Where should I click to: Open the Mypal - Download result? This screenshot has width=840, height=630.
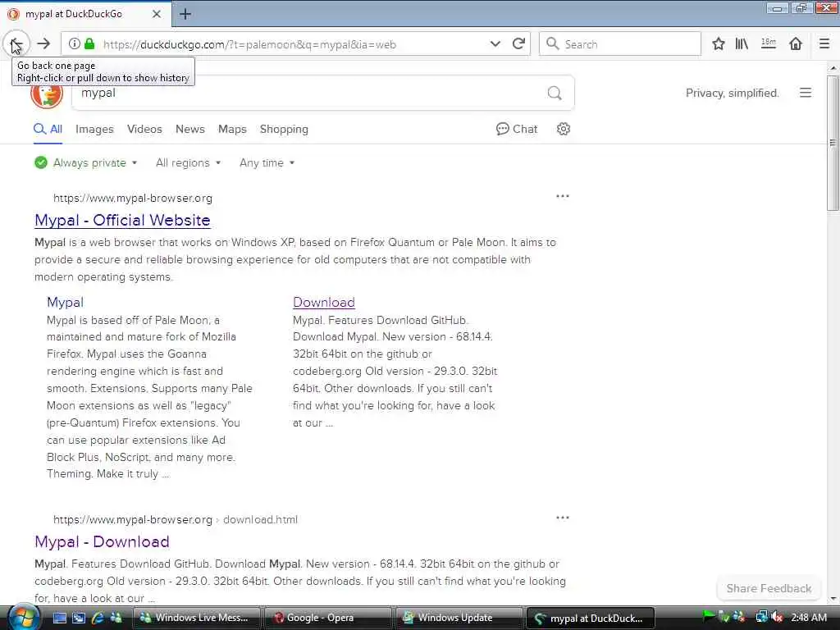point(102,541)
